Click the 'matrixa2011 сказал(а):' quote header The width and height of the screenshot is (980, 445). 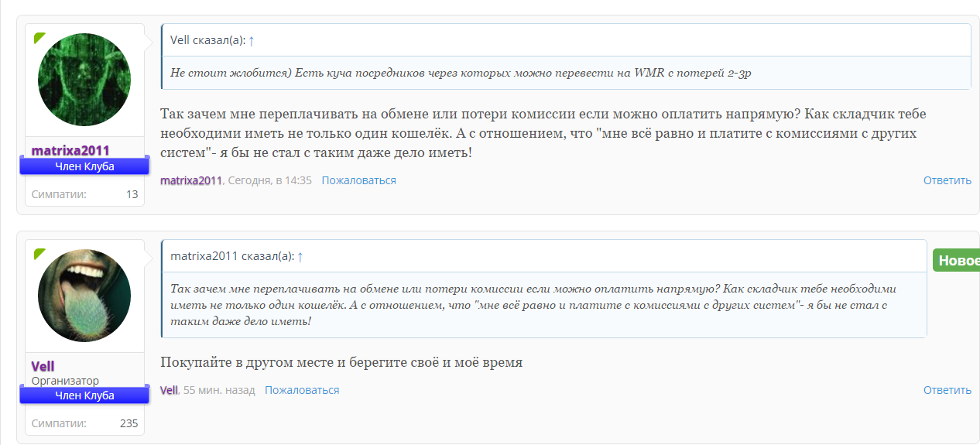pos(232,256)
